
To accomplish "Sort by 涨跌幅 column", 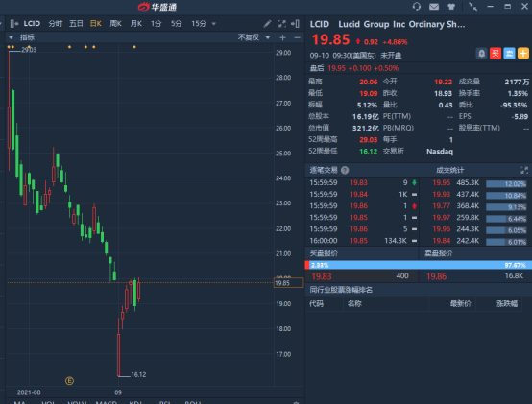I will (507, 304).
